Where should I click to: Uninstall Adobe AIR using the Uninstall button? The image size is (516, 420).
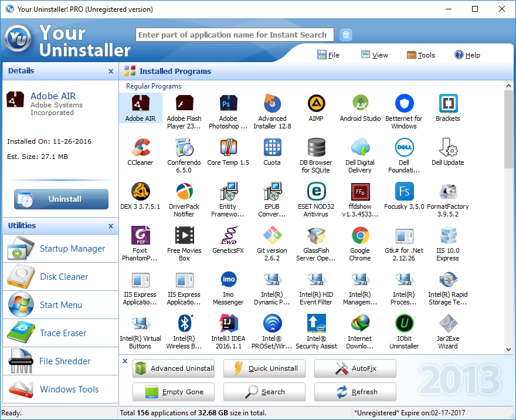pyautogui.click(x=60, y=199)
